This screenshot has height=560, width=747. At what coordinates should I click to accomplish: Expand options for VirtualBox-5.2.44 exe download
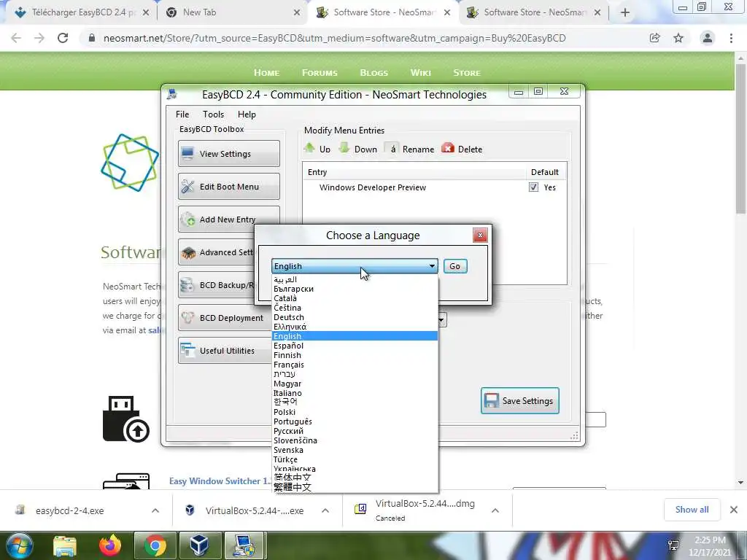coord(325,510)
